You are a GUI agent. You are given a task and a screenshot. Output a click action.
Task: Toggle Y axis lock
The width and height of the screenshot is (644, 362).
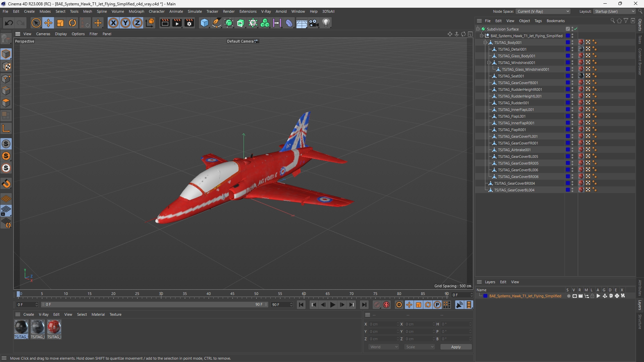[x=125, y=23]
